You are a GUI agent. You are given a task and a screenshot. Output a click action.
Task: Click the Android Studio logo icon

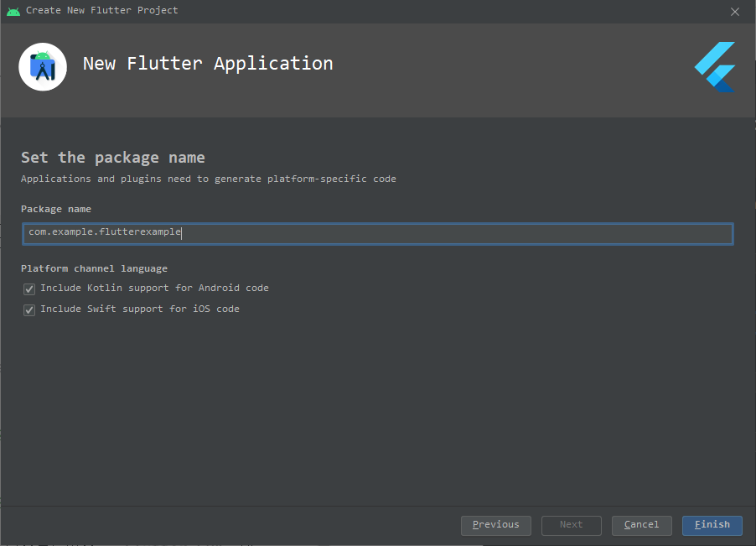point(43,66)
